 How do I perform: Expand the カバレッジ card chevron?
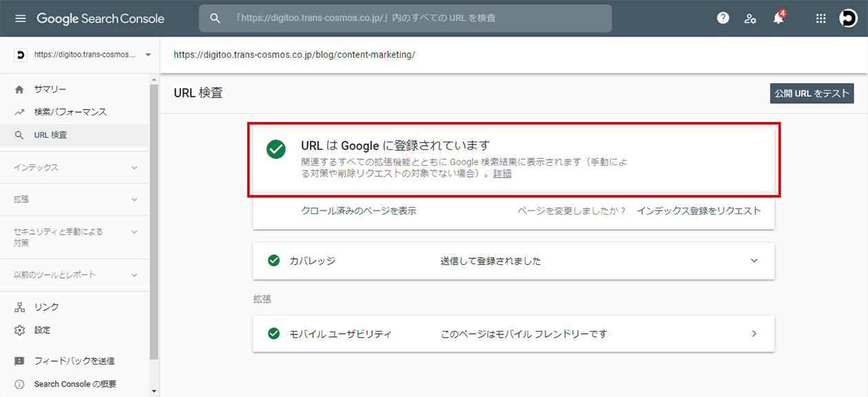pos(754,261)
